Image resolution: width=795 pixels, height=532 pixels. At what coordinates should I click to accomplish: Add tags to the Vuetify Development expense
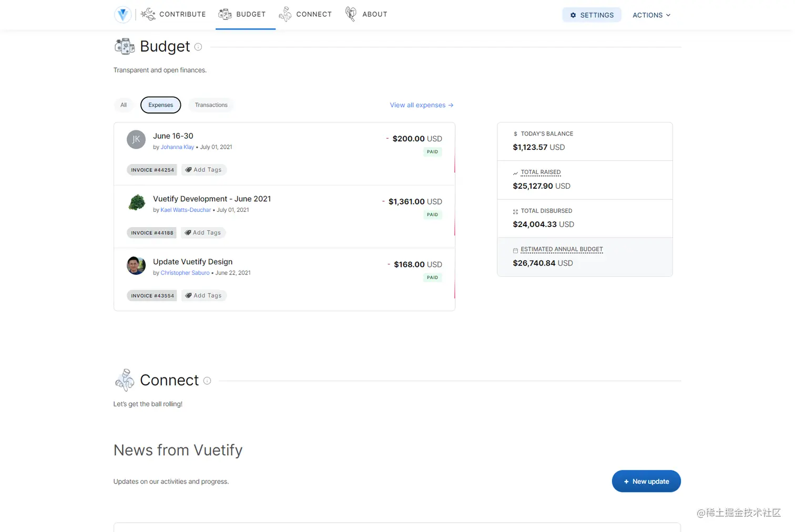coord(203,232)
